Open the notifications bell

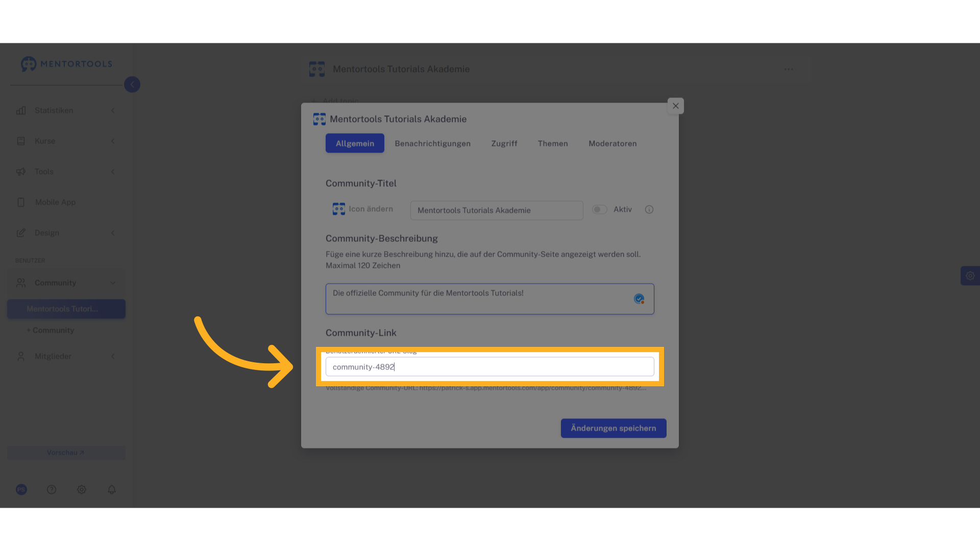112,490
